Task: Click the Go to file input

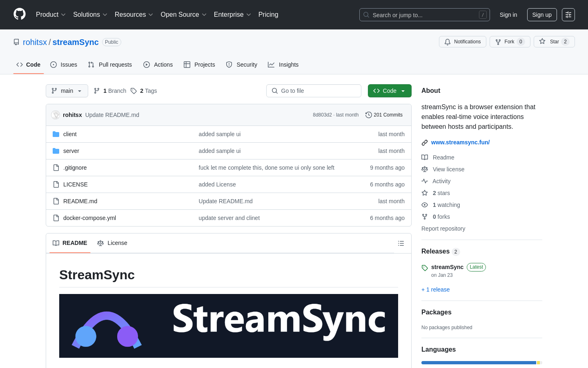Action: 314,91
